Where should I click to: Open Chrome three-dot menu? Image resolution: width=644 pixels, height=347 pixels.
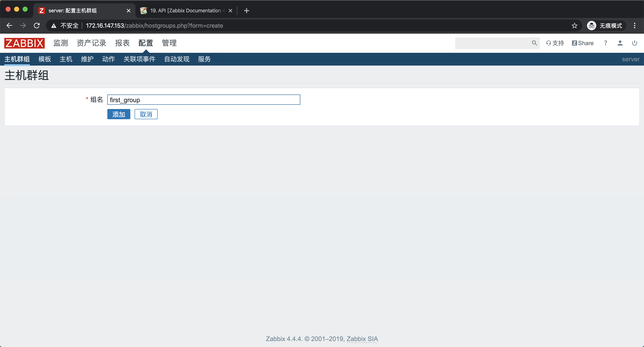(634, 26)
